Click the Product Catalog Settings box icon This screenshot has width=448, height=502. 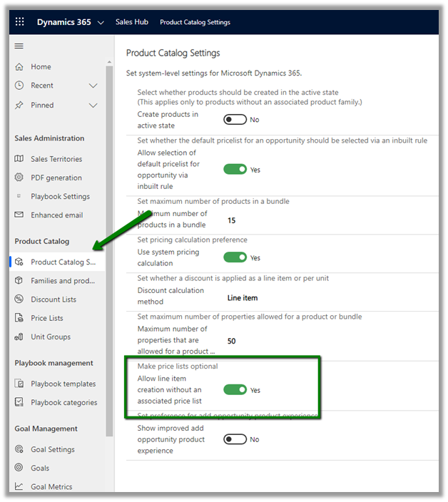[x=19, y=262]
